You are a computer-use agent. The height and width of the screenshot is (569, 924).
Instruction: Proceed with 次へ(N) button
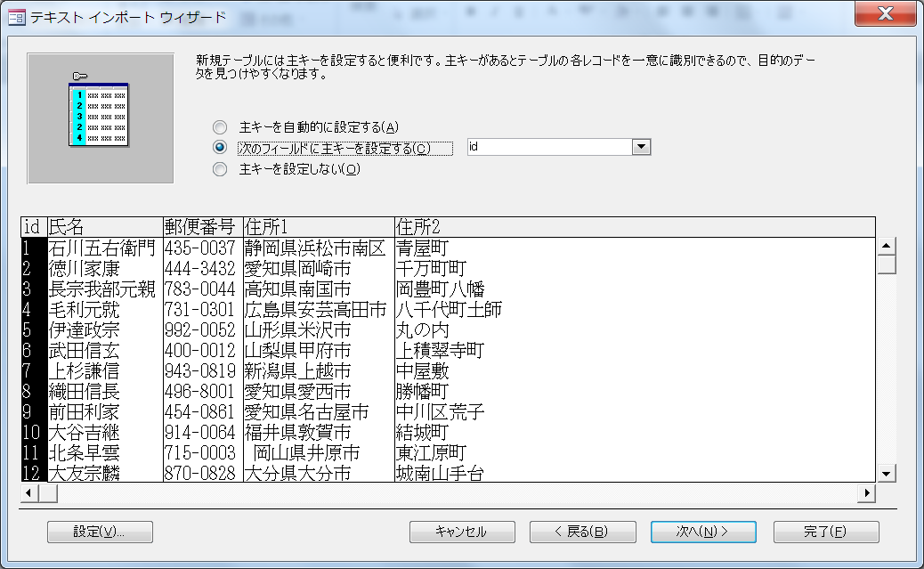[703, 532]
